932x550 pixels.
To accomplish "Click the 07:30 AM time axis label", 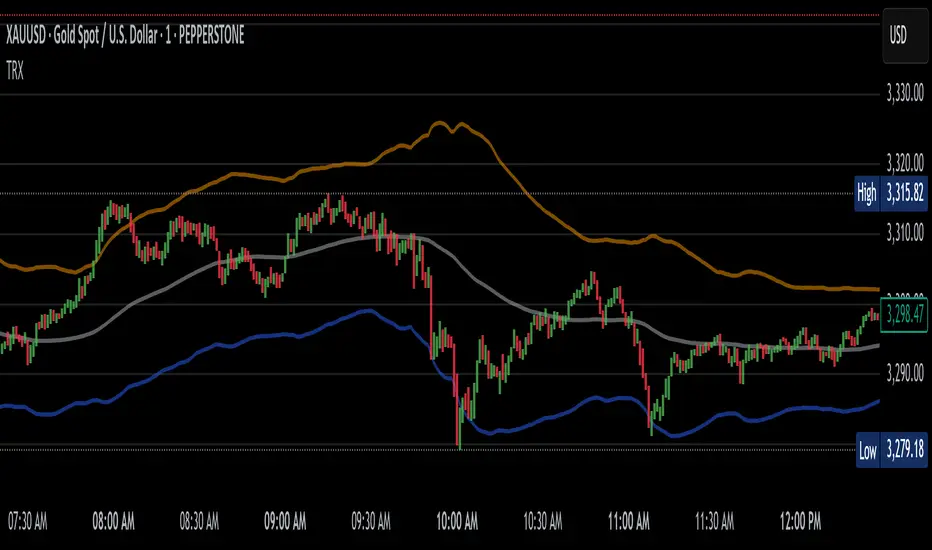I will pyautogui.click(x=27, y=522).
